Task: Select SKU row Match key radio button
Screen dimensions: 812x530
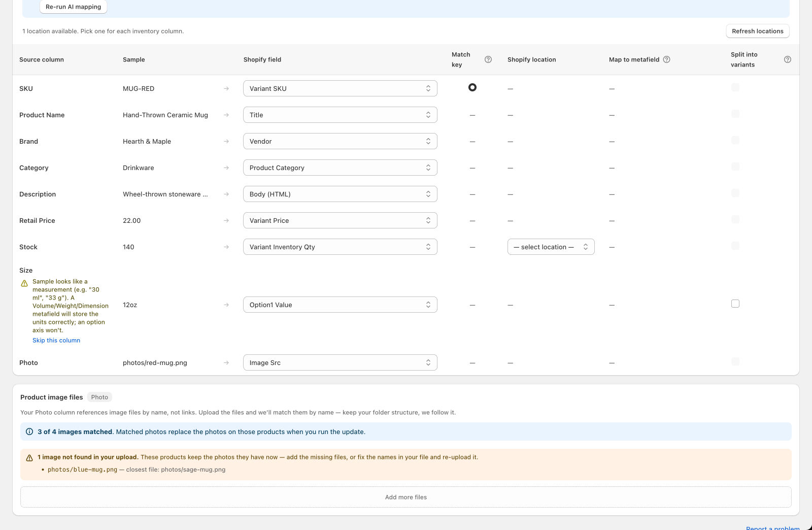Action: 472,87
